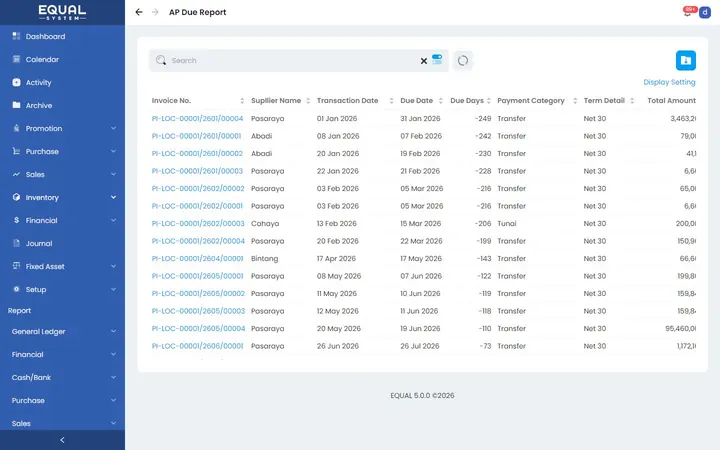The image size is (720, 450).
Task: Click the Promotion icon in sidebar
Action: point(17,128)
